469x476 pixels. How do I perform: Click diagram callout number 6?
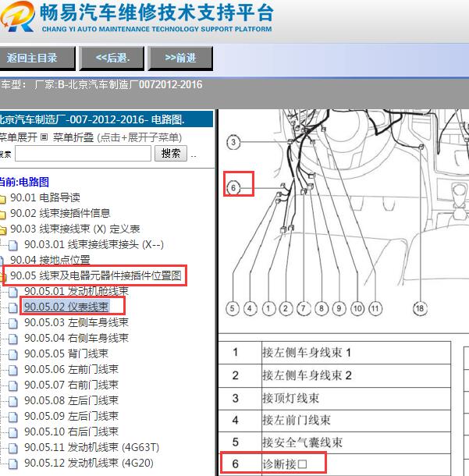point(233,187)
